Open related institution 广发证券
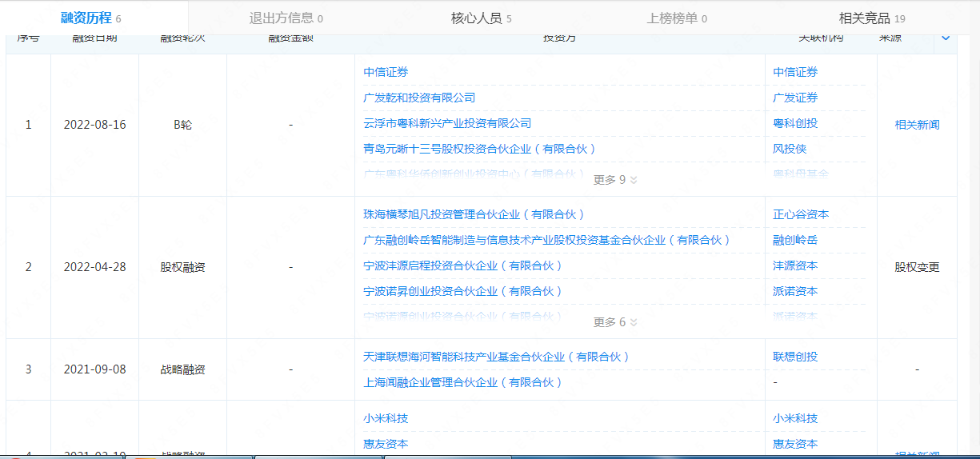Image resolution: width=980 pixels, height=459 pixels. (x=795, y=98)
